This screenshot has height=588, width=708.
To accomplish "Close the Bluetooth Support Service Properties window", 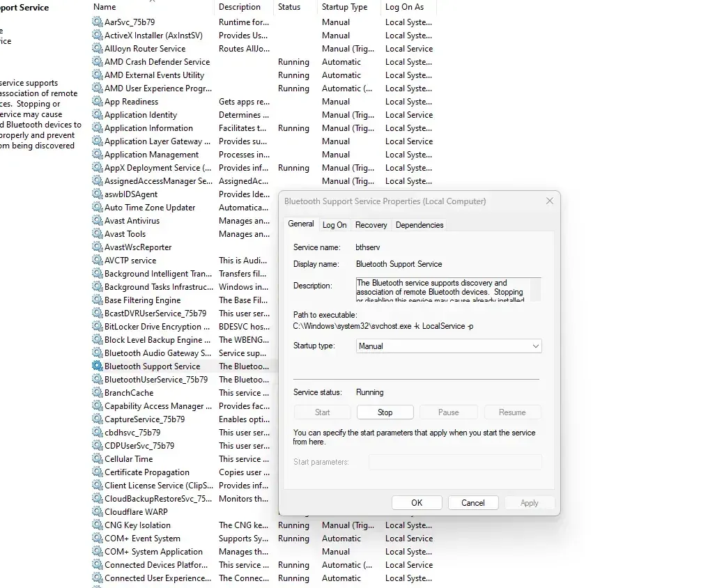I will (x=549, y=201).
